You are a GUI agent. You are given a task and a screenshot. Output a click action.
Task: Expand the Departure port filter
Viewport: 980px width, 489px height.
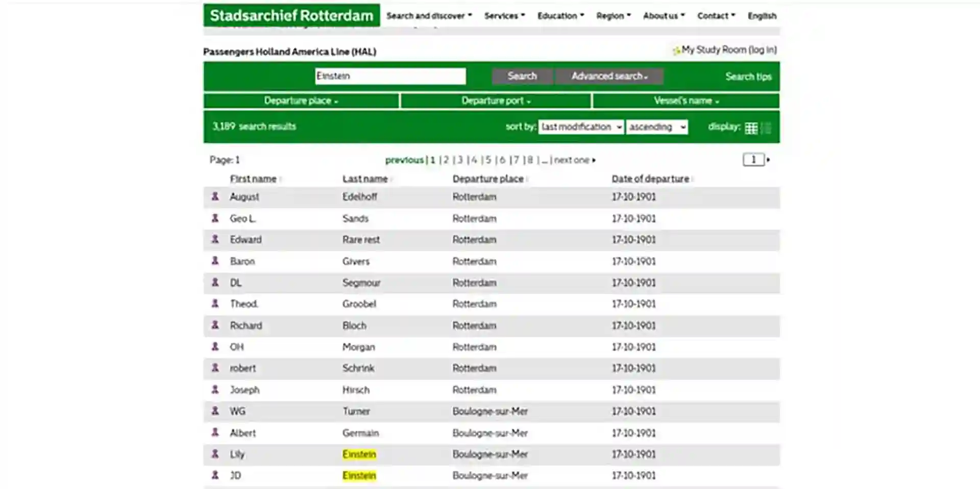tap(496, 101)
